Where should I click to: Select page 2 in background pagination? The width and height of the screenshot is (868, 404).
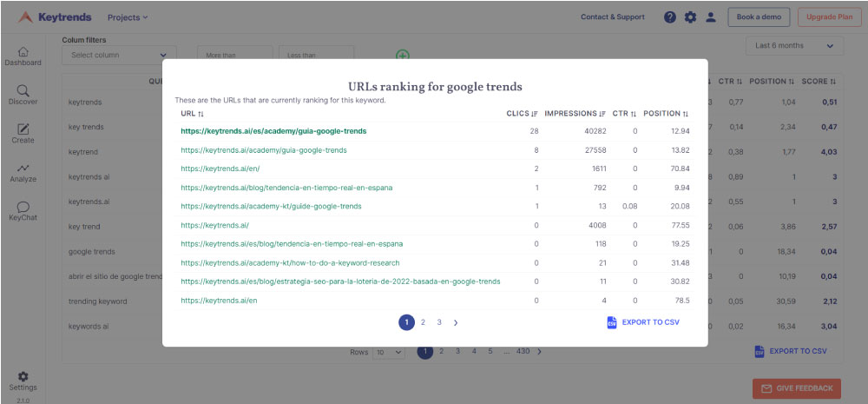point(441,351)
